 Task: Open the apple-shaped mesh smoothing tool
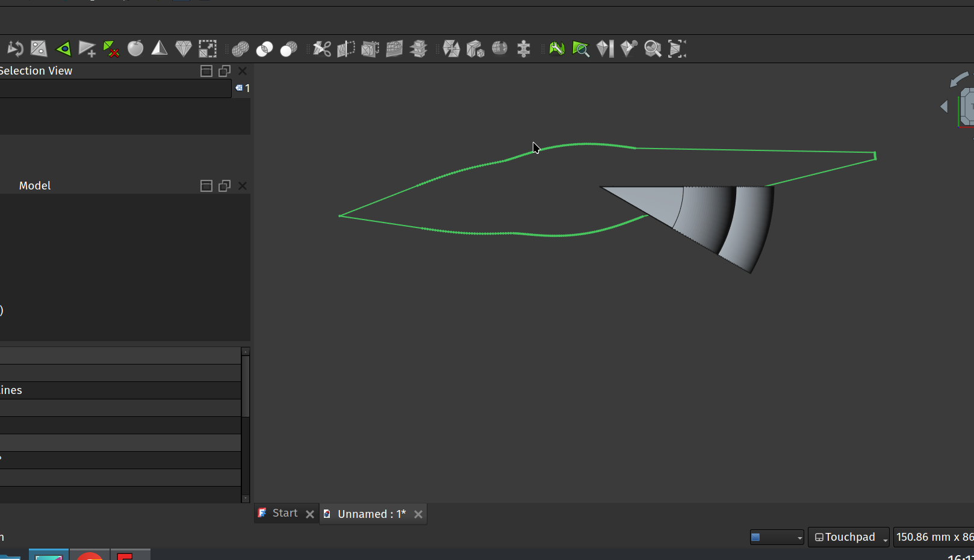135,48
